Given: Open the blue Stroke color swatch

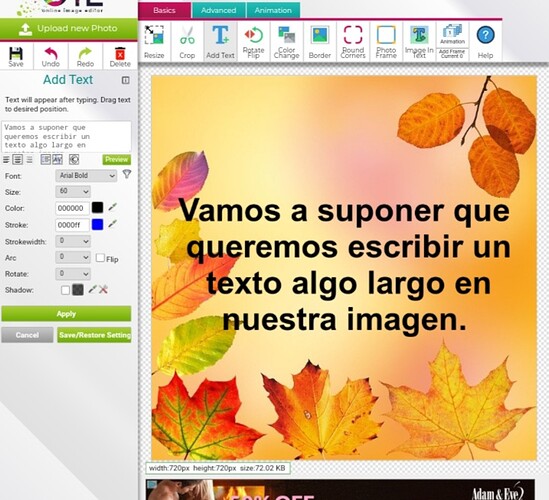Looking at the screenshot, I should click(x=97, y=224).
